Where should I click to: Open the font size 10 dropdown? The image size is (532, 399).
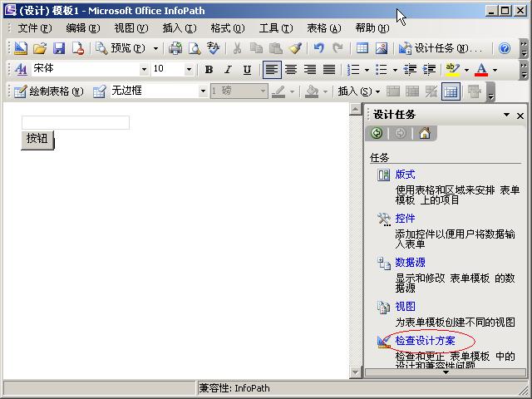tap(189, 70)
